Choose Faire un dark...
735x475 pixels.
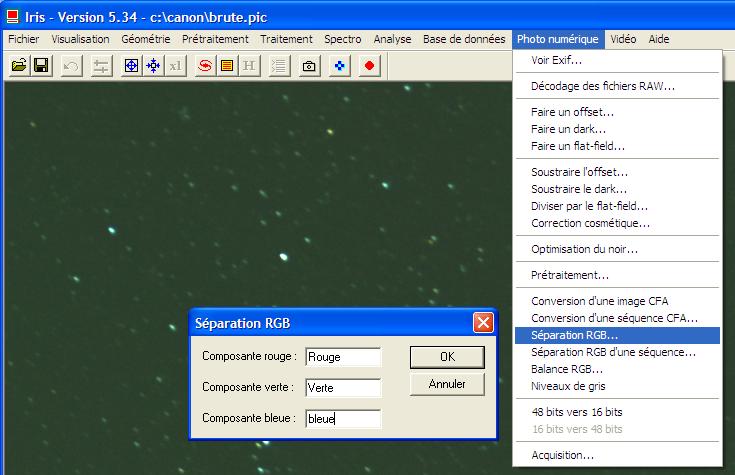point(617,129)
